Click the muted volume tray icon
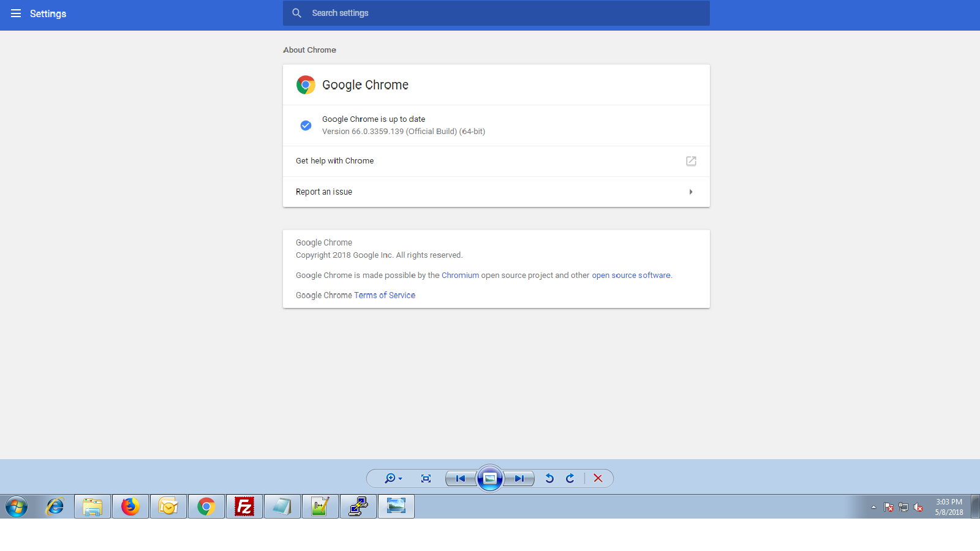Viewport: 980px width, 551px height. [918, 508]
